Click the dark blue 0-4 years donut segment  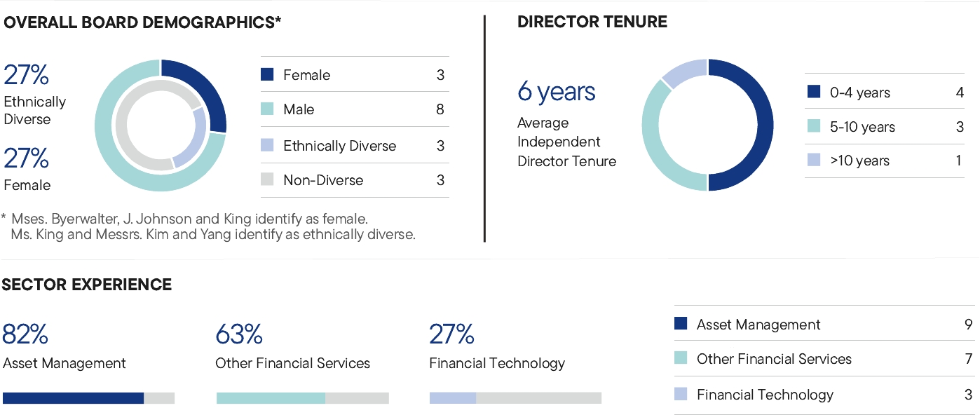tap(762, 126)
